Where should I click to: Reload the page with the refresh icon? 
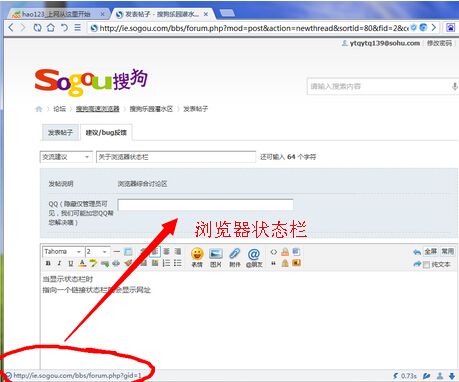[37, 27]
